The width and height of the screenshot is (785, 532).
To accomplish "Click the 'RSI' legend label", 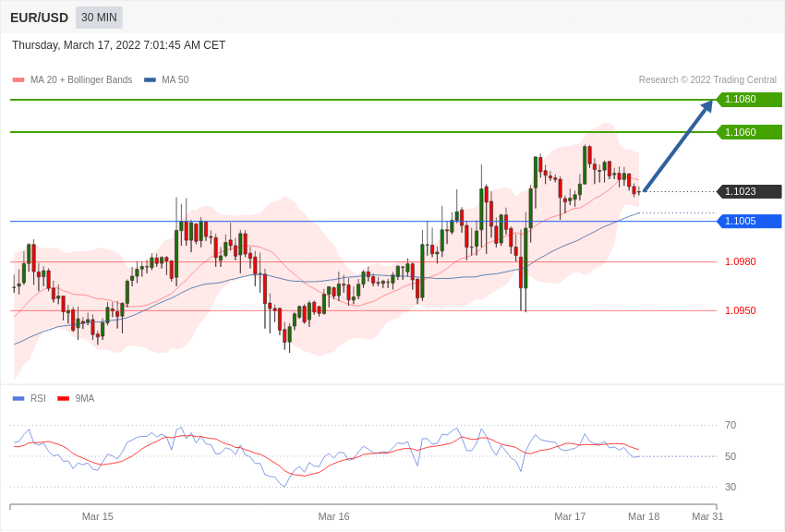I will [x=38, y=398].
